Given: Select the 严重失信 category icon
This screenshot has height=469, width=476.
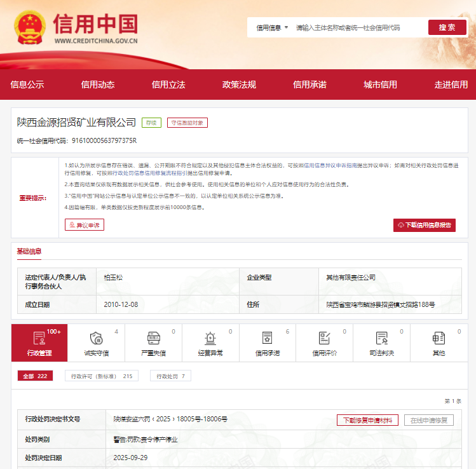Looking at the screenshot, I should [154, 338].
